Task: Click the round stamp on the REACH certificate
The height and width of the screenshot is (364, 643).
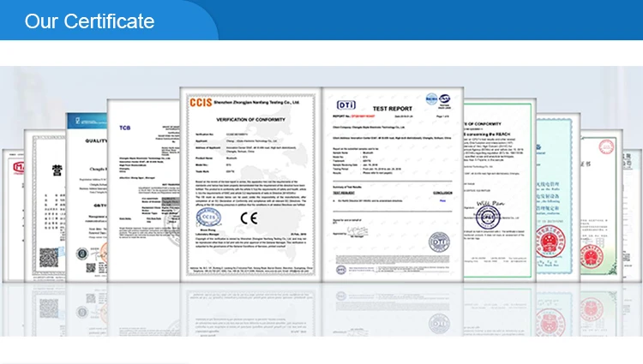Action: click(x=488, y=217)
